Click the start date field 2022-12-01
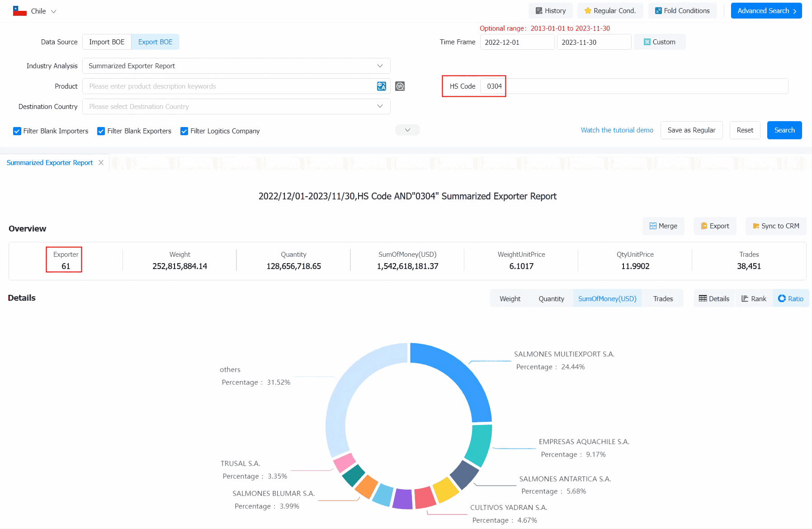Viewport: 812px width, 529px height. 517,42
